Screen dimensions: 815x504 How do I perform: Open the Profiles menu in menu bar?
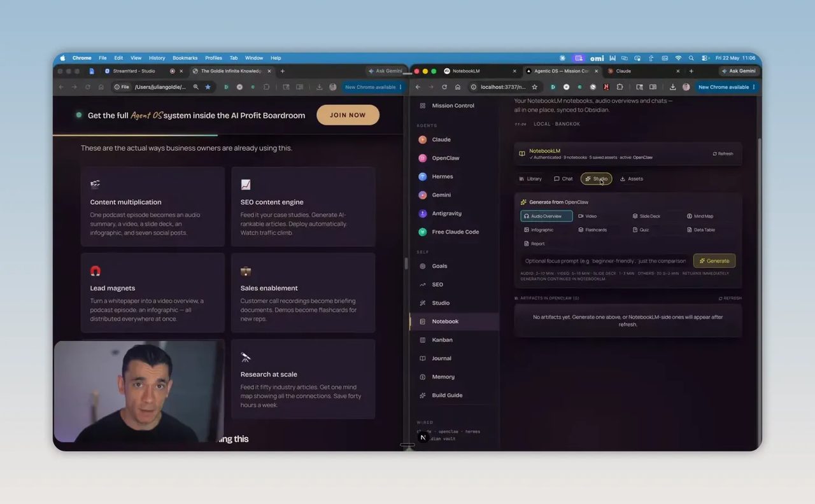tap(213, 58)
